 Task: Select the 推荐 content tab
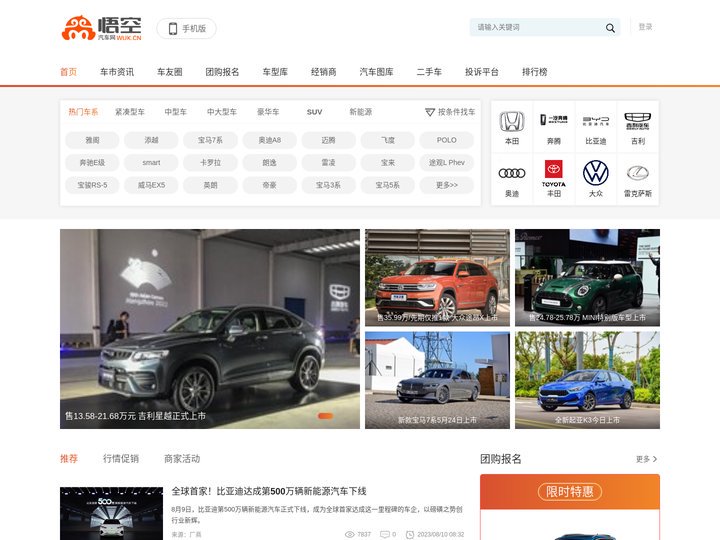tap(69, 458)
